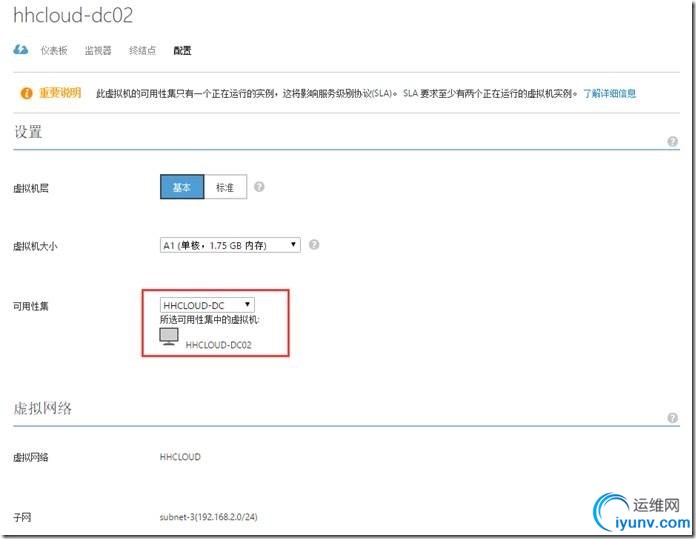Open the 虚拟机大小 A1 dropdown
696x539 pixels.
coord(230,245)
